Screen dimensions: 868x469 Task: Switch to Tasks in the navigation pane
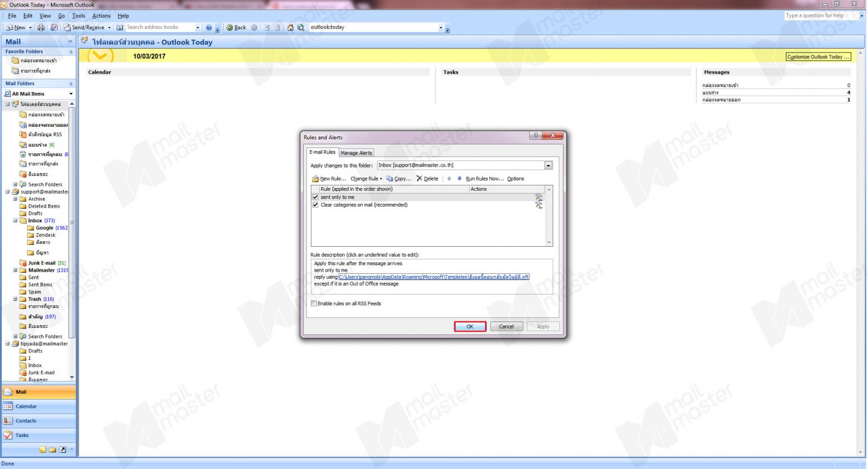(39, 435)
